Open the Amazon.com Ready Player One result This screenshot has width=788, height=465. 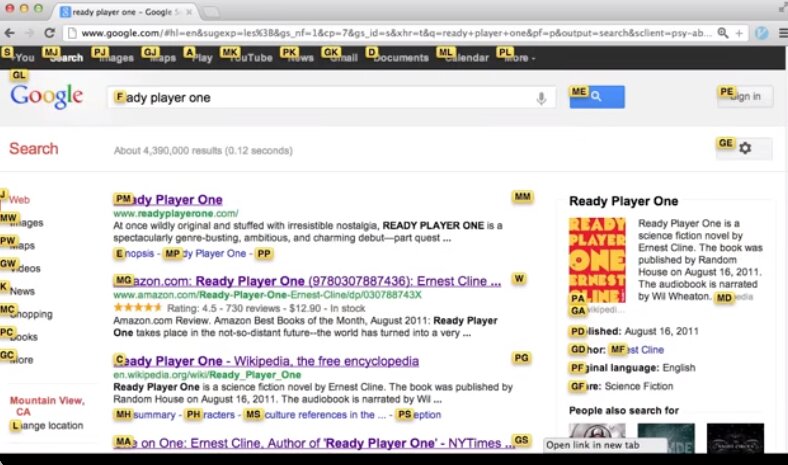coord(308,281)
